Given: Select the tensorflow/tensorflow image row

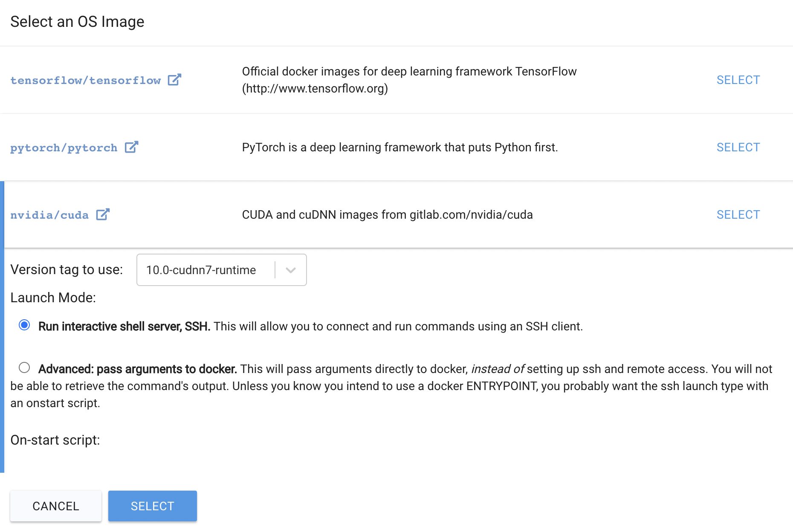Looking at the screenshot, I should (738, 80).
